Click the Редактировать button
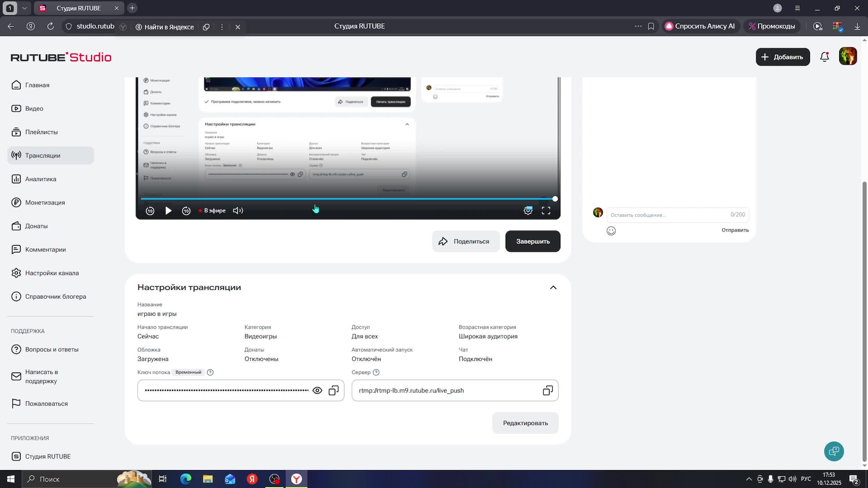The width and height of the screenshot is (868, 488). (525, 423)
